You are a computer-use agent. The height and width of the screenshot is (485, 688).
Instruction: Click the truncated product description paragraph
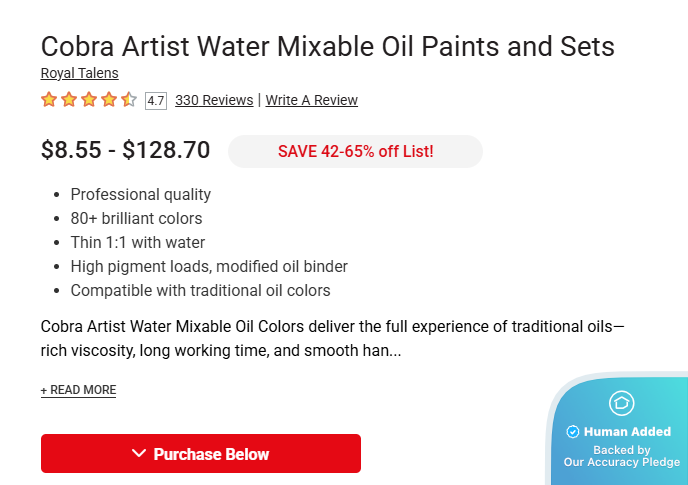coord(332,339)
